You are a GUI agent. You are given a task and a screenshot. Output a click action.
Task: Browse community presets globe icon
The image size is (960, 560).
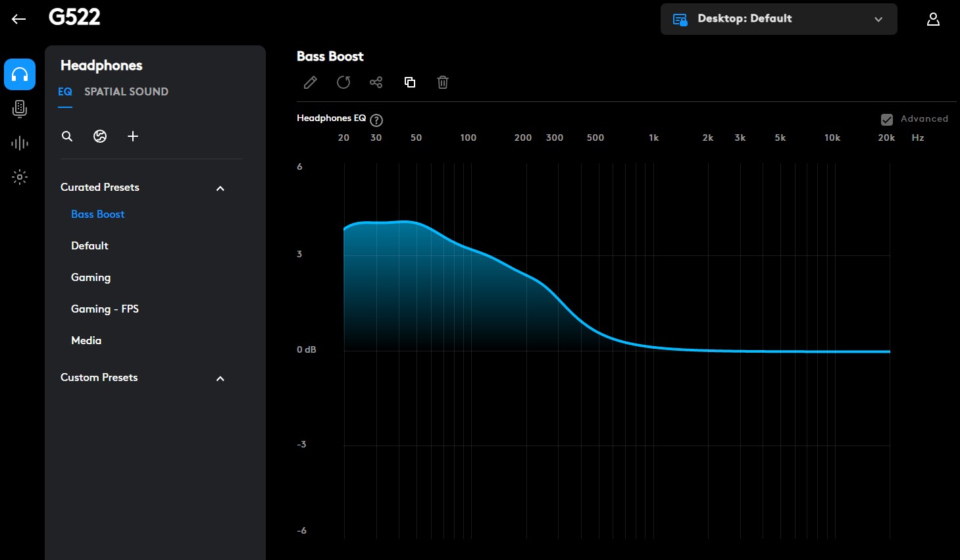point(100,136)
